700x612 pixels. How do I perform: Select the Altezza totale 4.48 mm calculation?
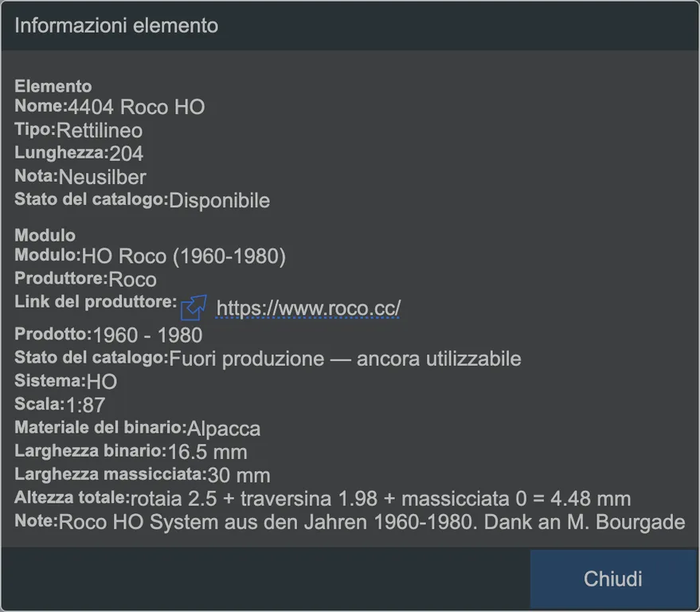[x=381, y=499]
